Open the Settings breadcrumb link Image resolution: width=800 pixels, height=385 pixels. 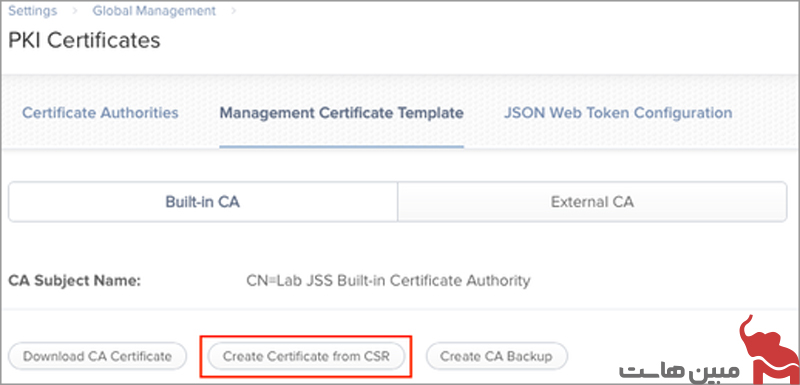click(x=33, y=11)
